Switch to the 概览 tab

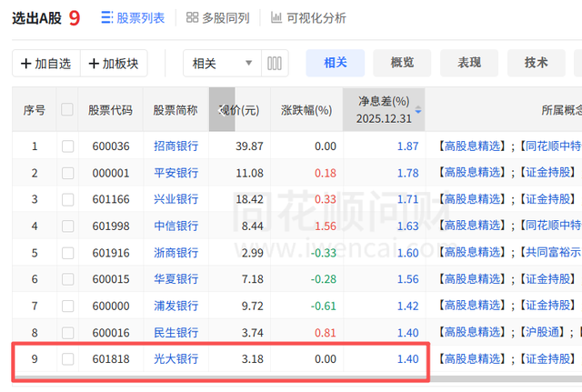coord(402,62)
